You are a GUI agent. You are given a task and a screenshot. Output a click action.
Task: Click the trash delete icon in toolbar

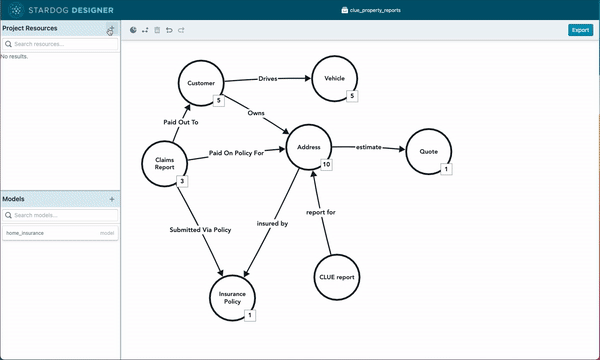point(157,30)
